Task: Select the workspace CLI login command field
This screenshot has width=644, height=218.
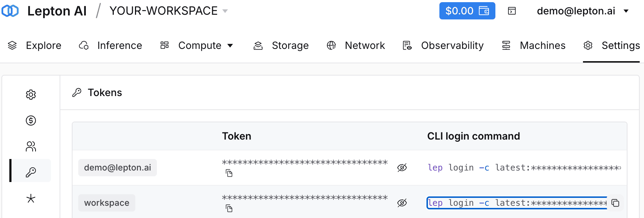Action: [517, 203]
